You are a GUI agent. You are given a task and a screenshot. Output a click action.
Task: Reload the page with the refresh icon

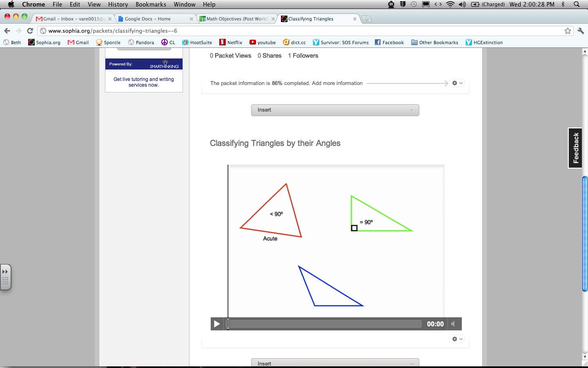[30, 31]
